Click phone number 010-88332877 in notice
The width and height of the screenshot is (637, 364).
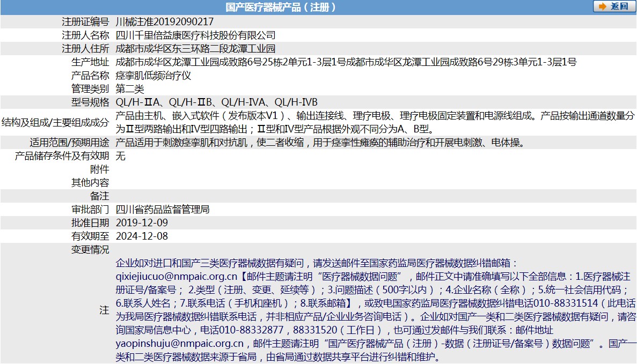coord(251,330)
